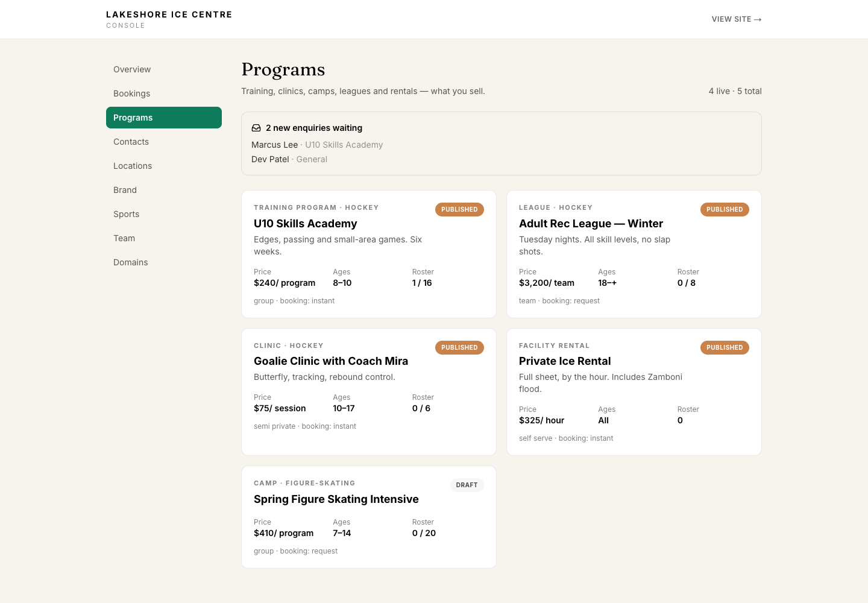Click 'self serve · booking: instant' text
868x603 pixels.
pos(566,438)
